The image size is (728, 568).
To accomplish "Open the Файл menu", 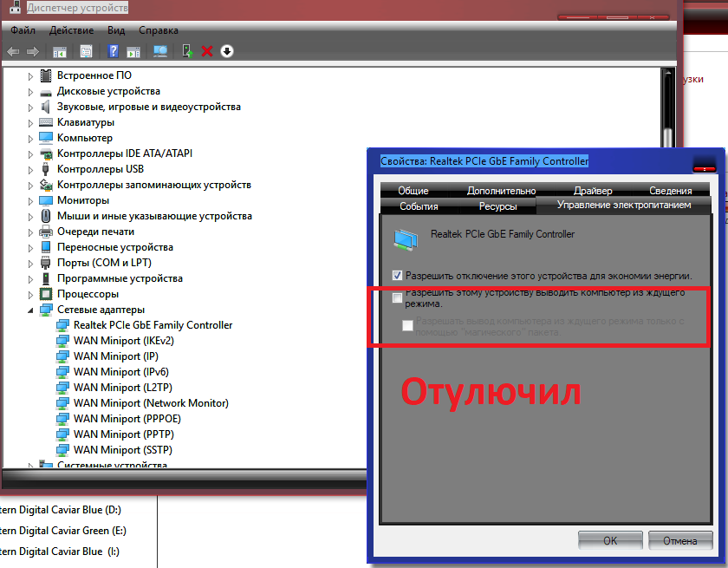I will (23, 30).
